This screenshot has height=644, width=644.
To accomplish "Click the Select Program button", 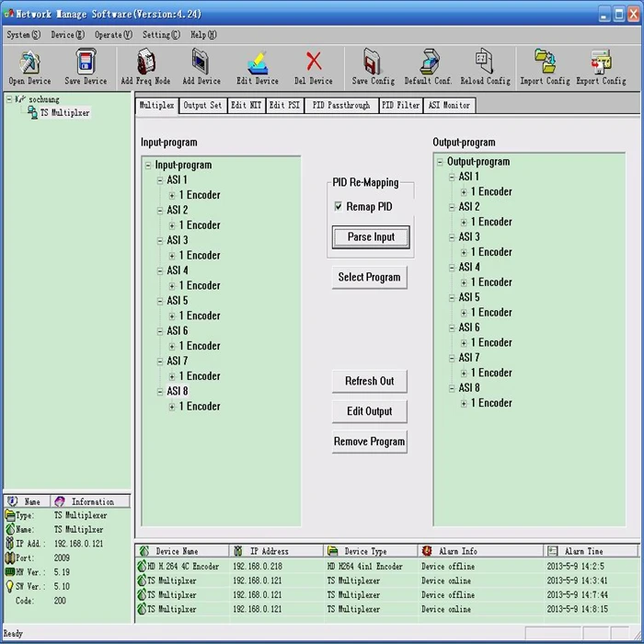I will click(369, 277).
